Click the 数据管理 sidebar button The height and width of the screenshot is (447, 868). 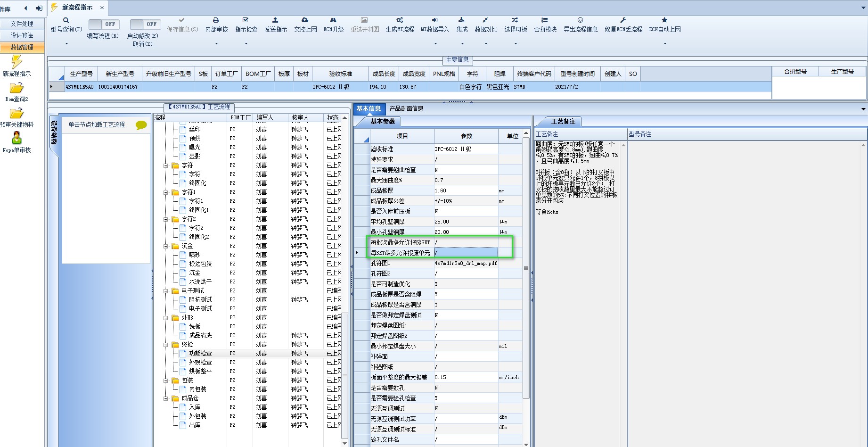22,47
